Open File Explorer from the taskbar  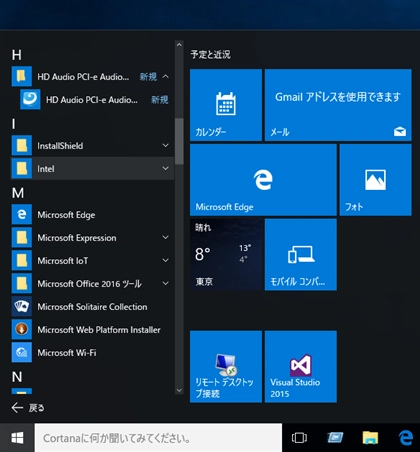pyautogui.click(x=370, y=438)
